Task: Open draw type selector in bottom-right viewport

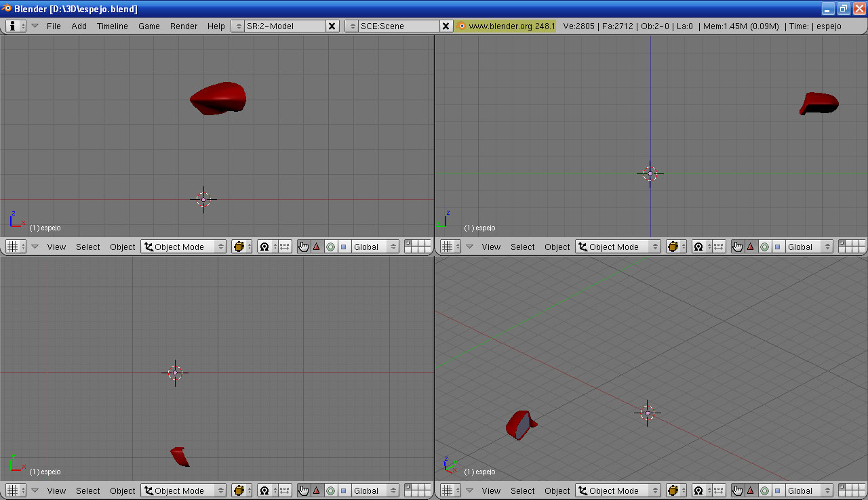Action: click(677, 491)
